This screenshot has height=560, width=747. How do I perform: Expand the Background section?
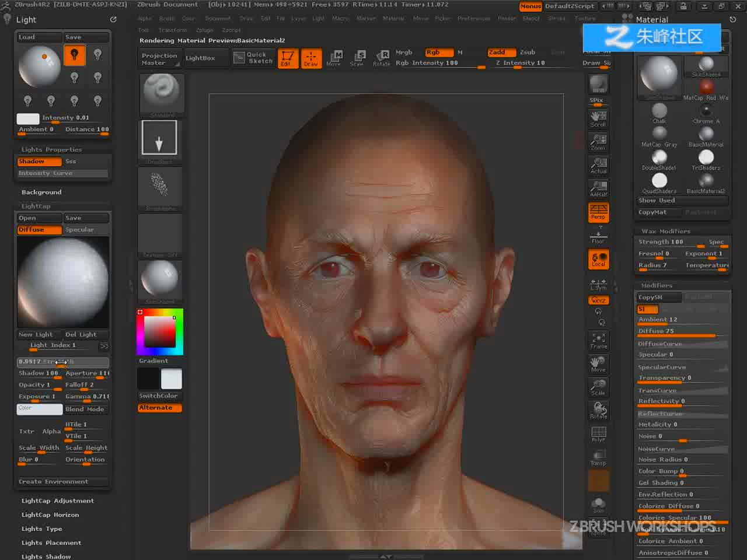pos(41,192)
